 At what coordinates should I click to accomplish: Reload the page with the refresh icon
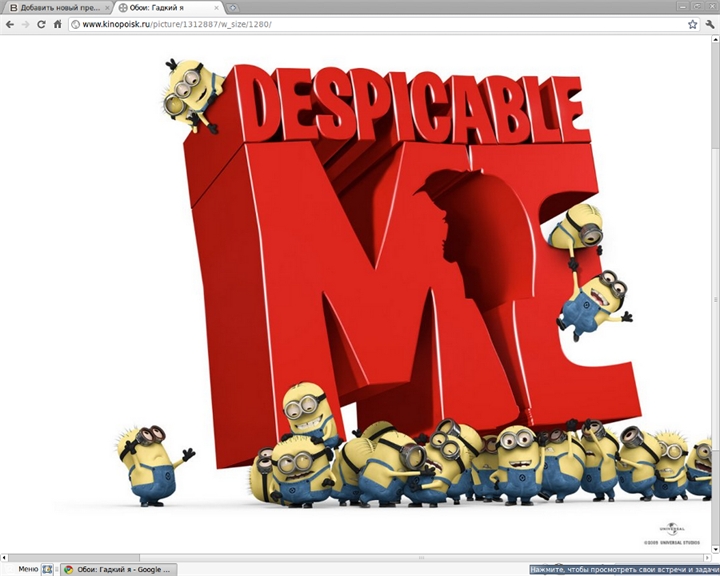click(x=41, y=24)
